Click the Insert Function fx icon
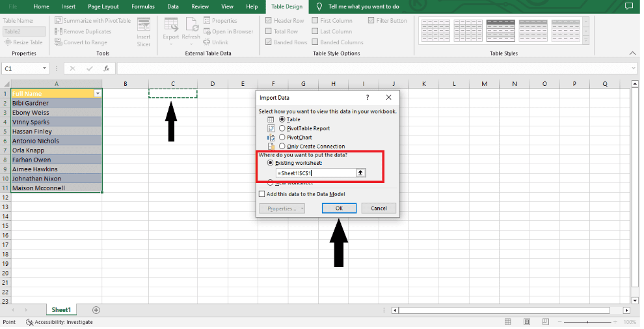Image resolution: width=644 pixels, height=329 pixels. pos(106,68)
